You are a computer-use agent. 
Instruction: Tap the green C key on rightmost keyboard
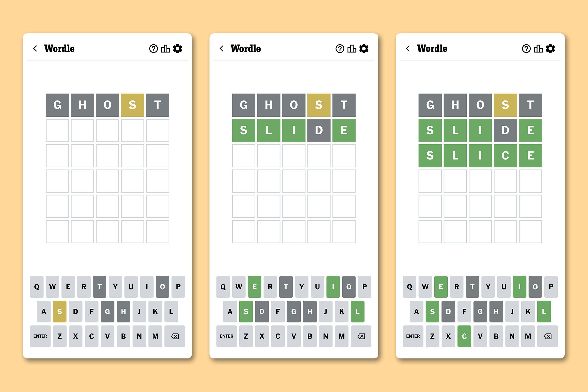coord(464,336)
